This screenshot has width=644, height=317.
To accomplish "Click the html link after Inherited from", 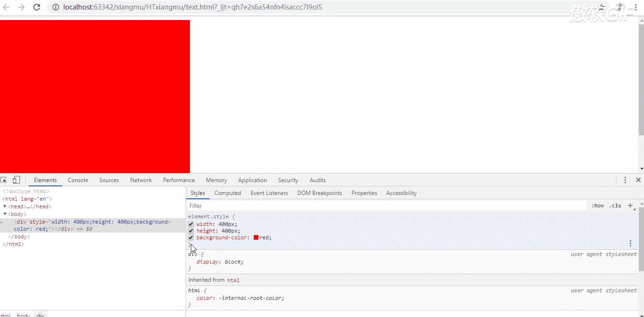I will [233, 280].
